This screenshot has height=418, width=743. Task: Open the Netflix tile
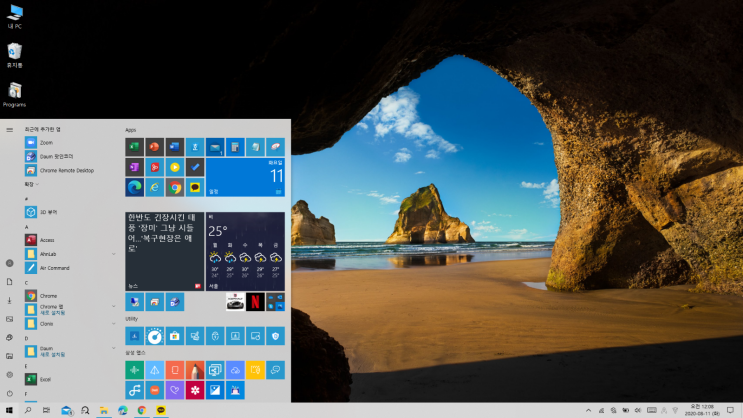pos(255,301)
